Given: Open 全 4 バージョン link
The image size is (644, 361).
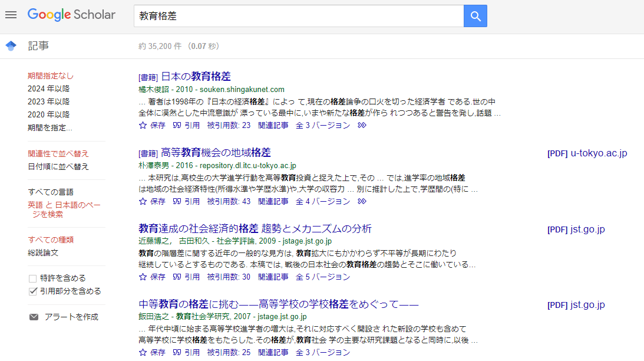Looking at the screenshot, I should [323, 202].
